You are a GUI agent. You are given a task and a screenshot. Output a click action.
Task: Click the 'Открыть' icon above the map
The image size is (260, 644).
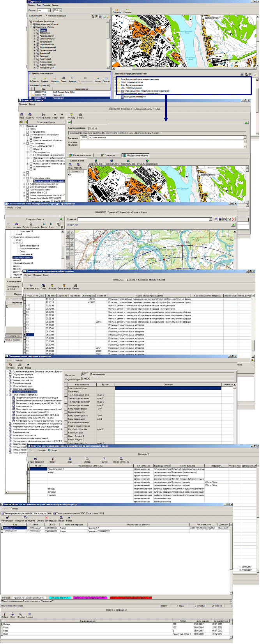pos(116,10)
